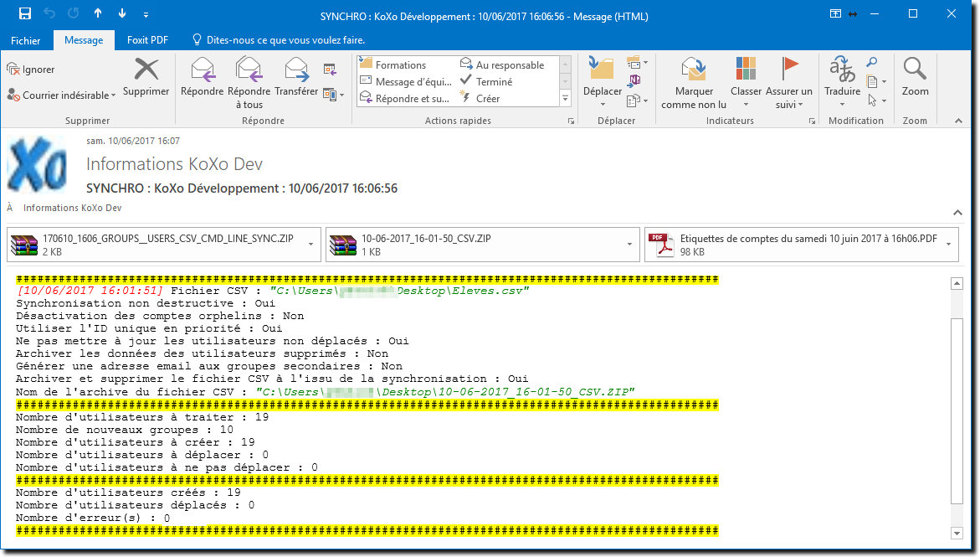
Task: Collapse the ribbon with the chevron
Action: tap(958, 121)
